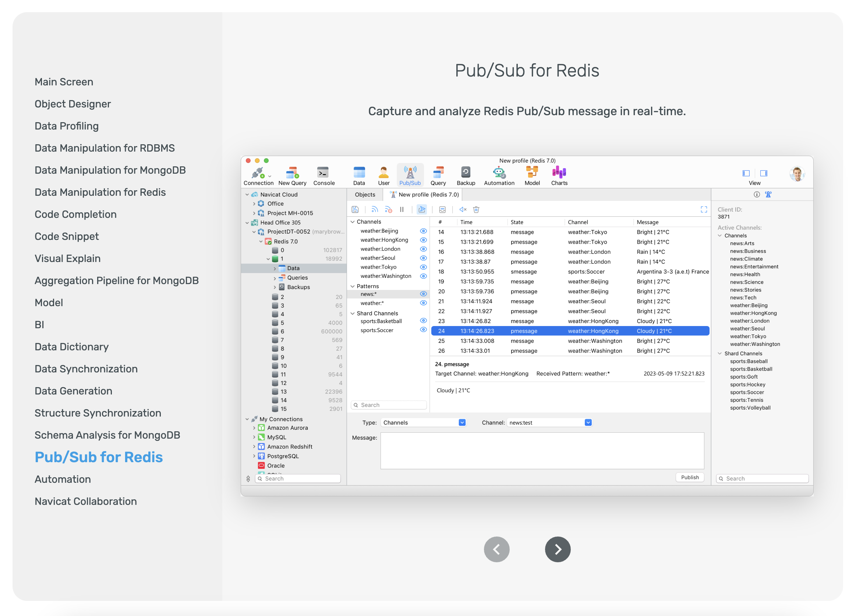The image size is (856, 616).
Task: Focus the channel list Search field
Action: point(388,405)
